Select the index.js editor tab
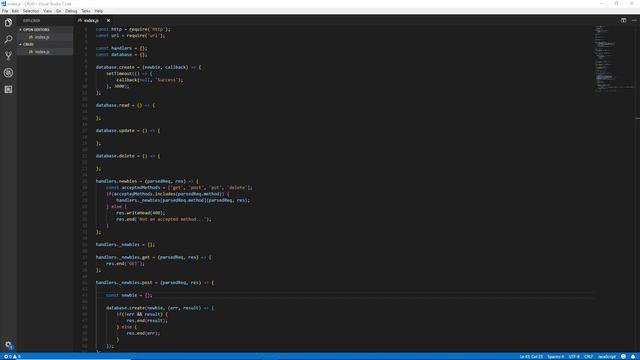Screen dimensions: 640x360 (91, 20)
